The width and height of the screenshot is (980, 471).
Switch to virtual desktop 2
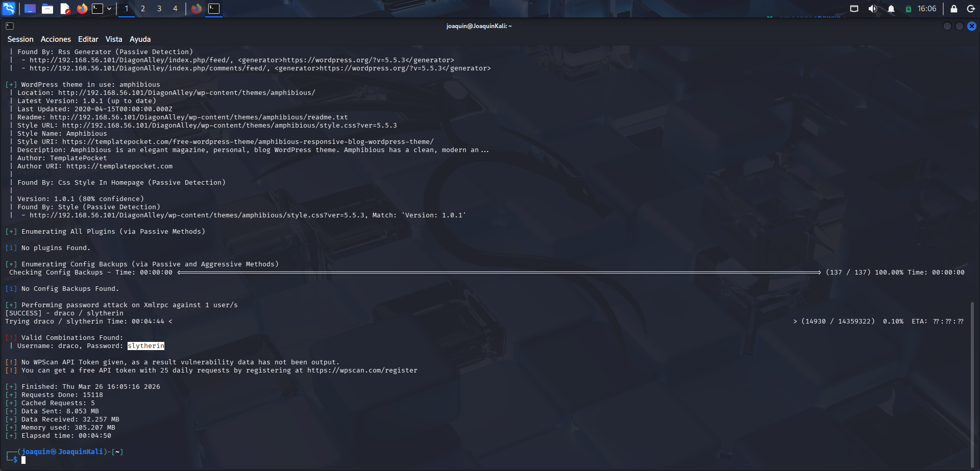(142, 8)
